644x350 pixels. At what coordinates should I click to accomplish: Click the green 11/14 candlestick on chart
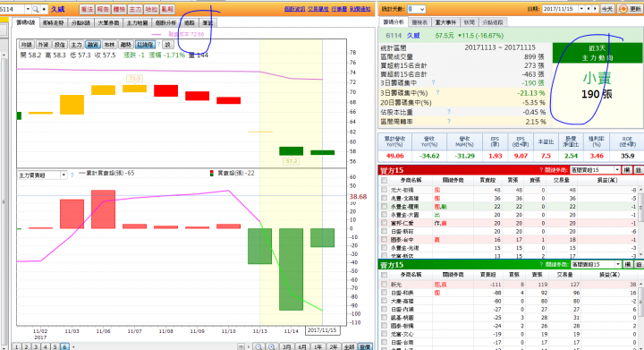(x=292, y=150)
